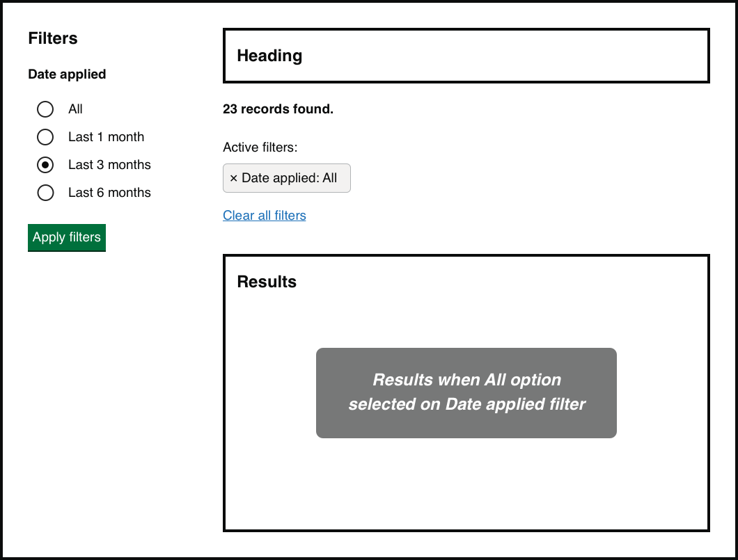738x560 pixels.
Task: Choose the Last 1 month filter option
Action: 45,137
